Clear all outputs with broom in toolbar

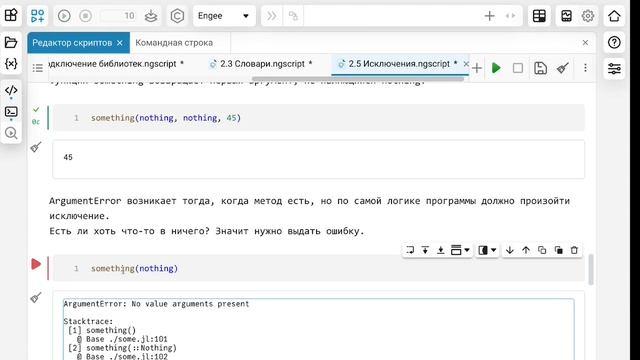(563, 68)
